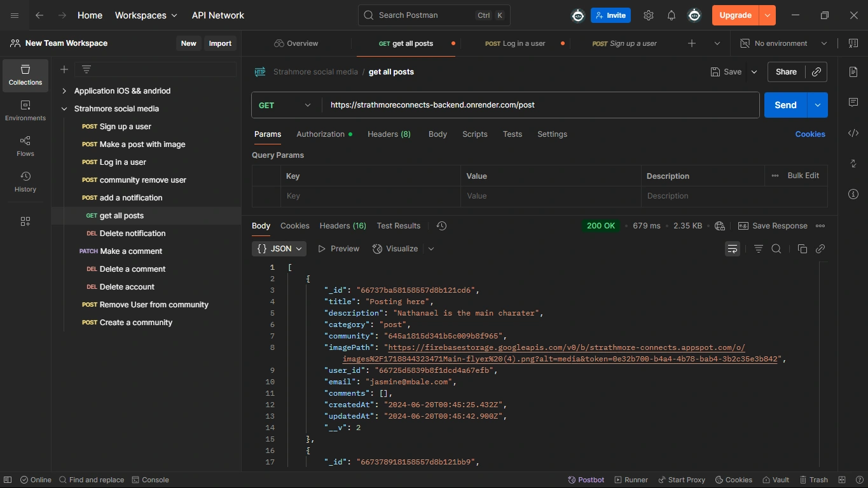Open the network globe icon near response size
This screenshot has height=488, width=868.
click(x=720, y=226)
